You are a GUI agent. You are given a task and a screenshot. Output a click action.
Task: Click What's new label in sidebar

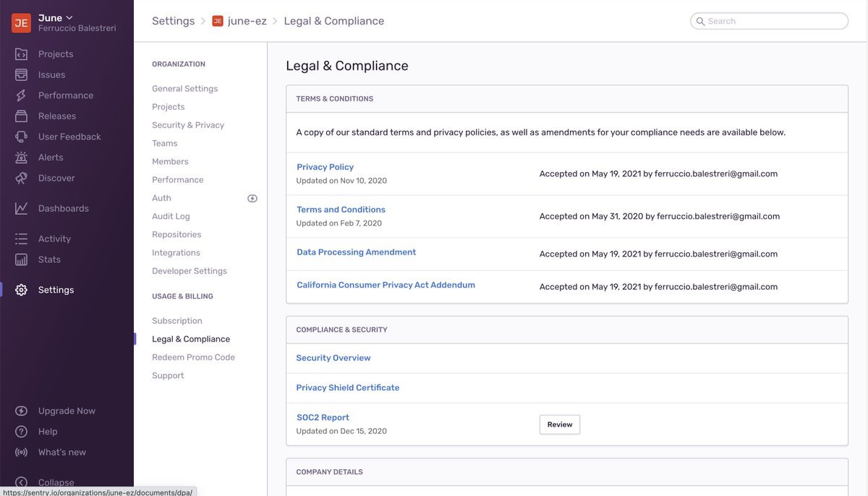62,452
